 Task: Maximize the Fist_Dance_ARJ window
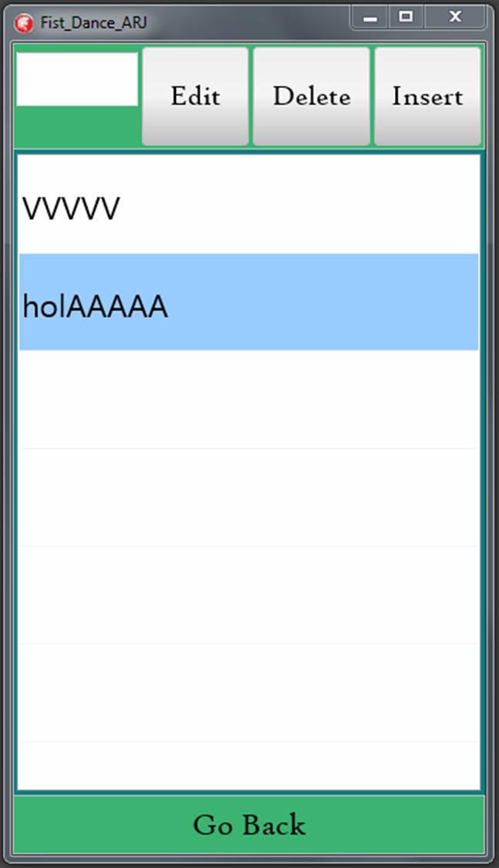coord(406,18)
